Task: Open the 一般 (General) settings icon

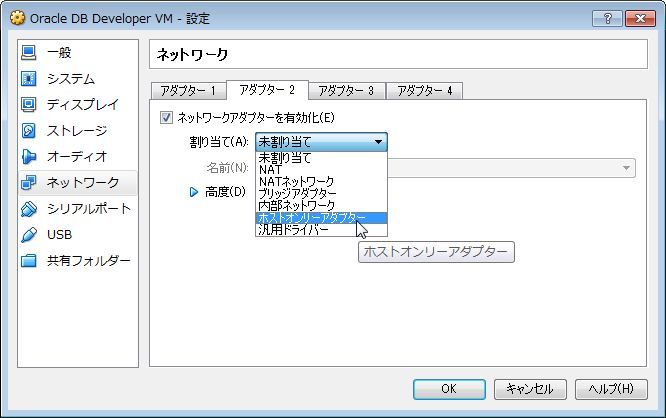Action: point(28,53)
